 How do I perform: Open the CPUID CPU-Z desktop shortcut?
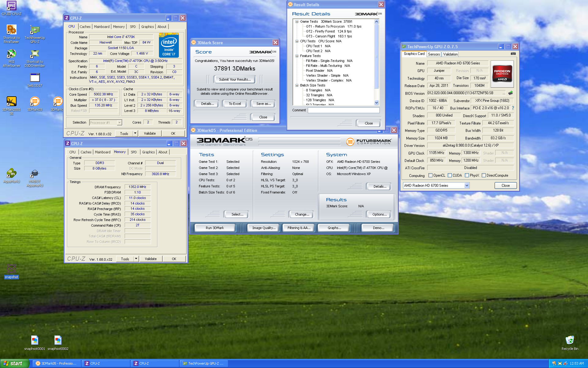click(11, 8)
